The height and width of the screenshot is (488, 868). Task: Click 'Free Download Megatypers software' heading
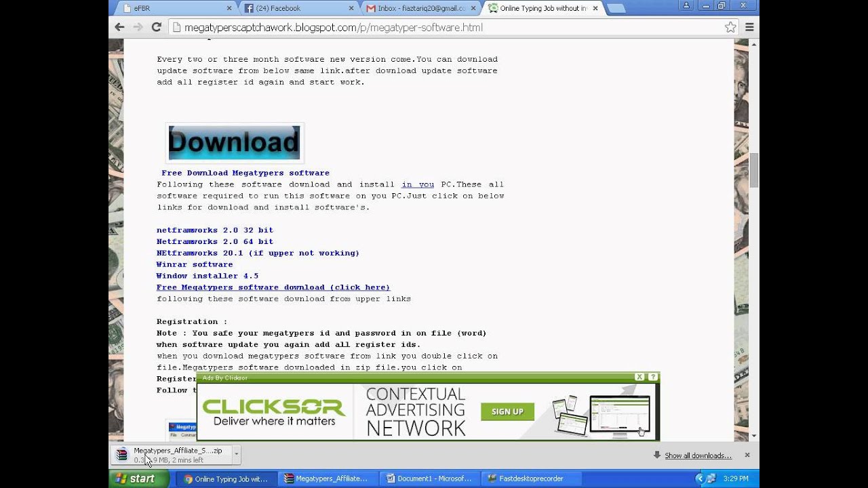click(245, 173)
